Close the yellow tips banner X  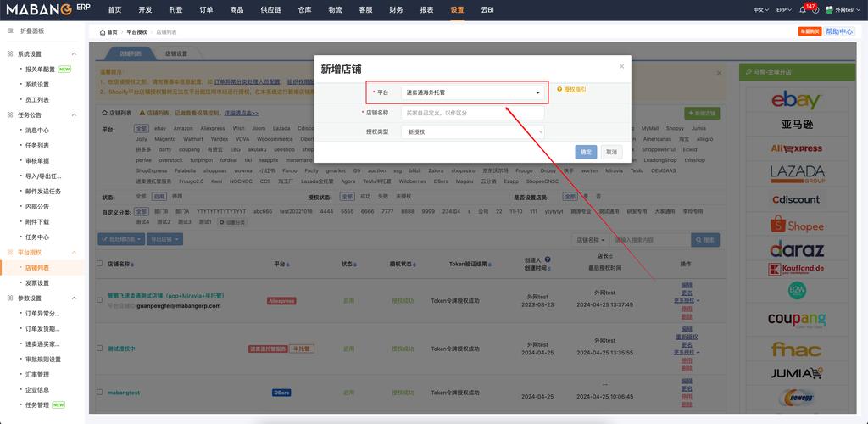pyautogui.click(x=719, y=73)
